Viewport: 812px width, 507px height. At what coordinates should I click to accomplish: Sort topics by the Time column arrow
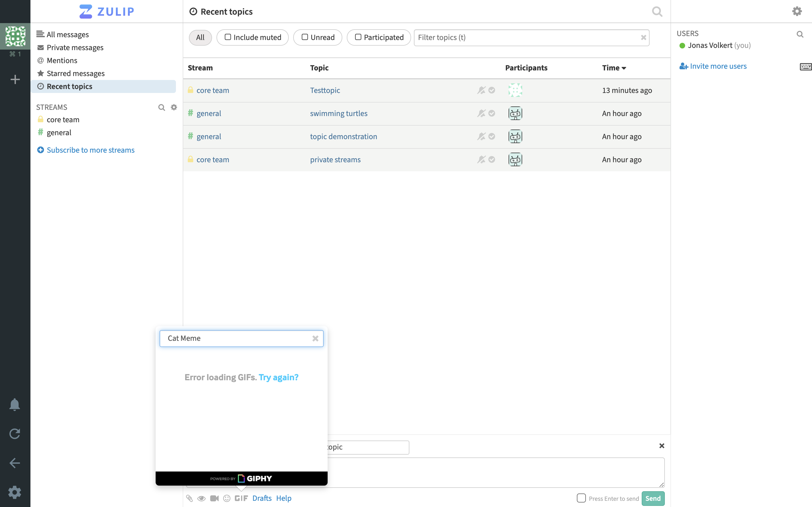coord(624,68)
